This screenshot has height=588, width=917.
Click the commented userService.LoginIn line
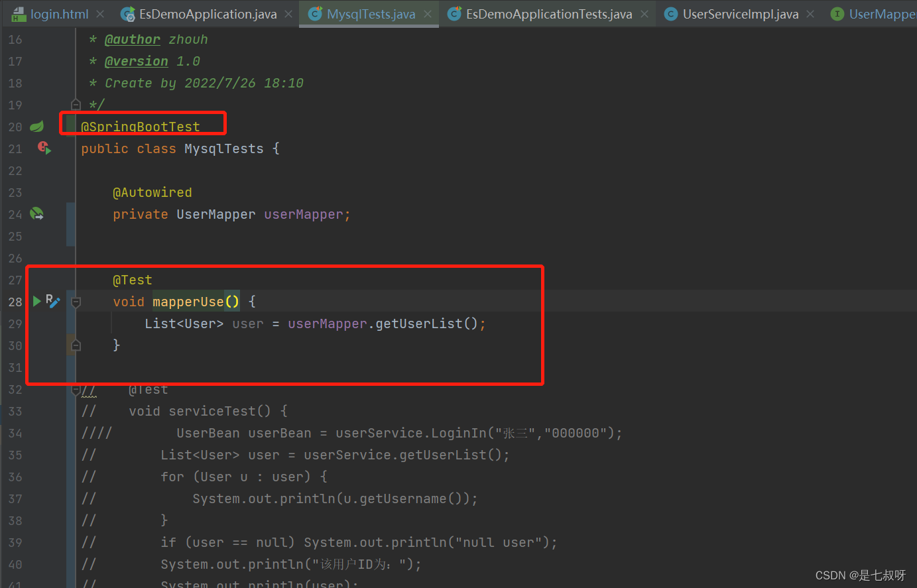tap(399, 433)
